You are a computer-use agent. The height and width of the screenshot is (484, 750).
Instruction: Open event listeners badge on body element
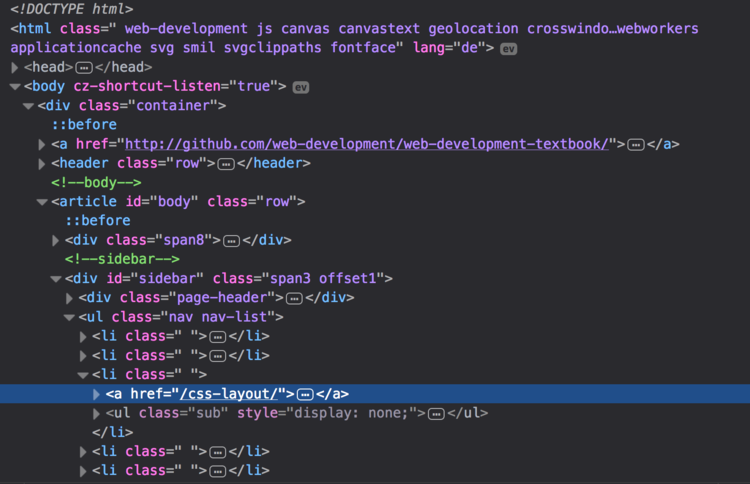301,88
